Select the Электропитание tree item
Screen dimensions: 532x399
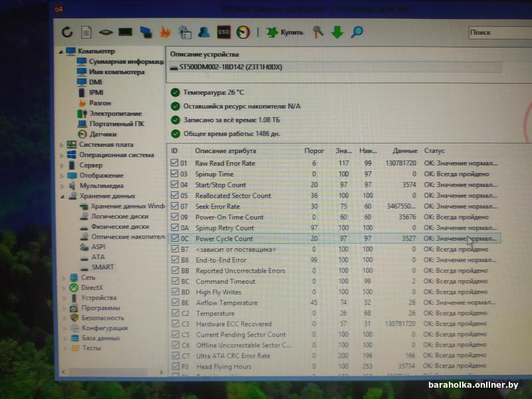(x=116, y=113)
